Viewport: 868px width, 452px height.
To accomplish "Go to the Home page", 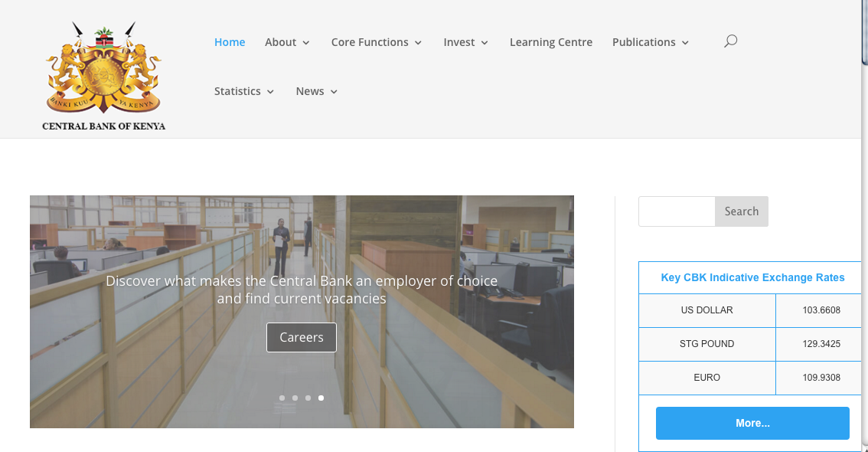I will click(230, 42).
